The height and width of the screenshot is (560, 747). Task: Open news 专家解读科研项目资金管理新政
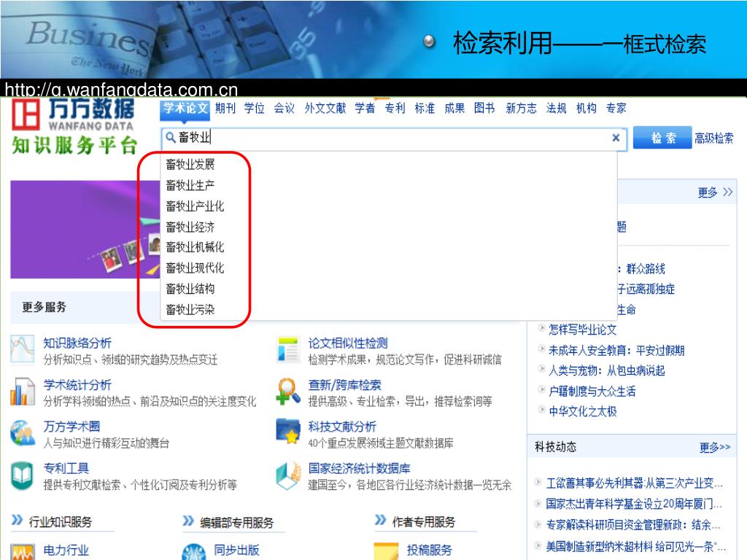point(633,525)
